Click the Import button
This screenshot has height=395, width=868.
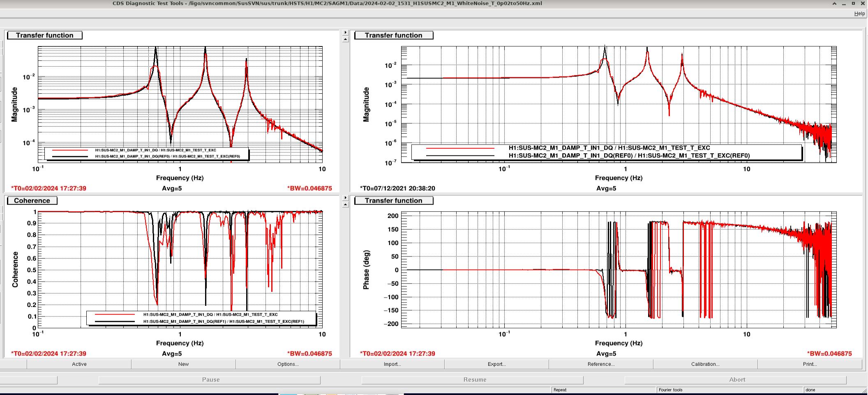(x=392, y=364)
